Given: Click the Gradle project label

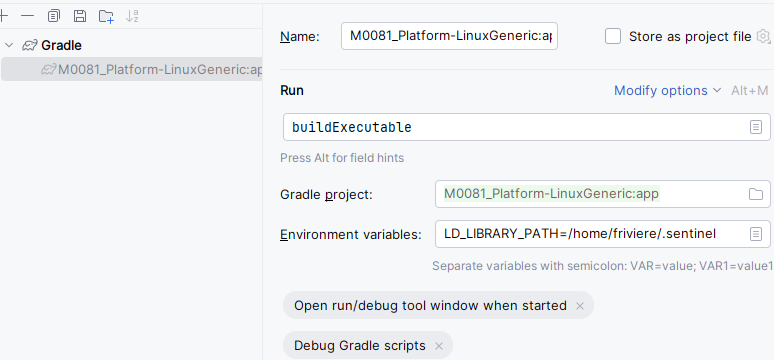Looking at the screenshot, I should (326, 195).
